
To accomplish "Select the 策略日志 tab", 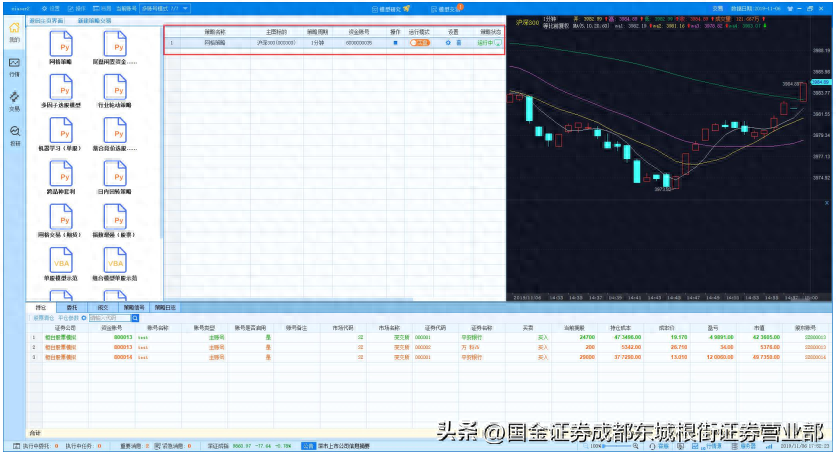I will pyautogui.click(x=165, y=308).
